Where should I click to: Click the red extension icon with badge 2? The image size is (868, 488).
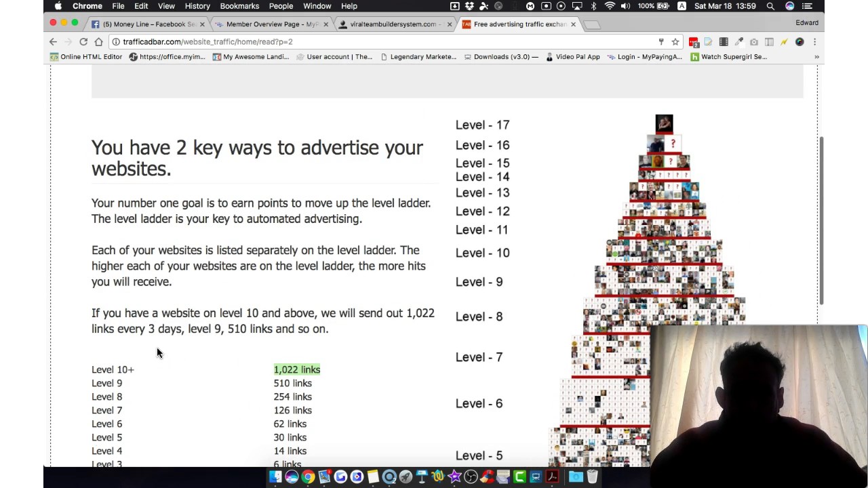click(x=694, y=42)
